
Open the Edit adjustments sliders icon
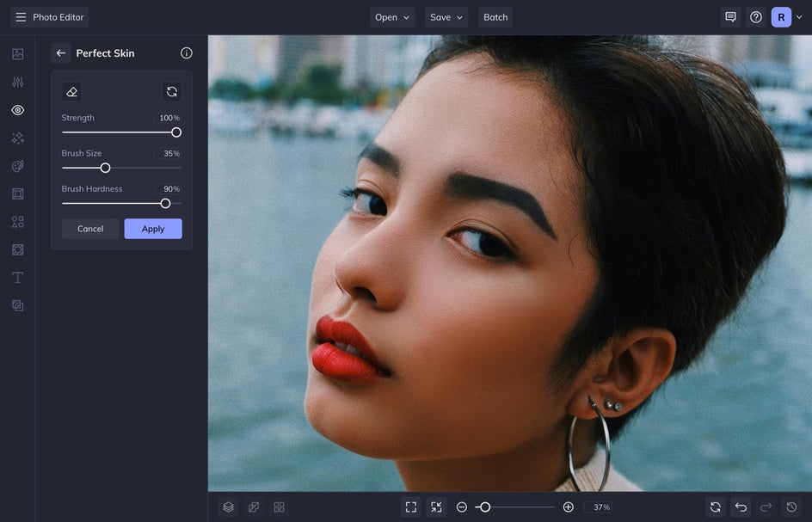coord(17,82)
